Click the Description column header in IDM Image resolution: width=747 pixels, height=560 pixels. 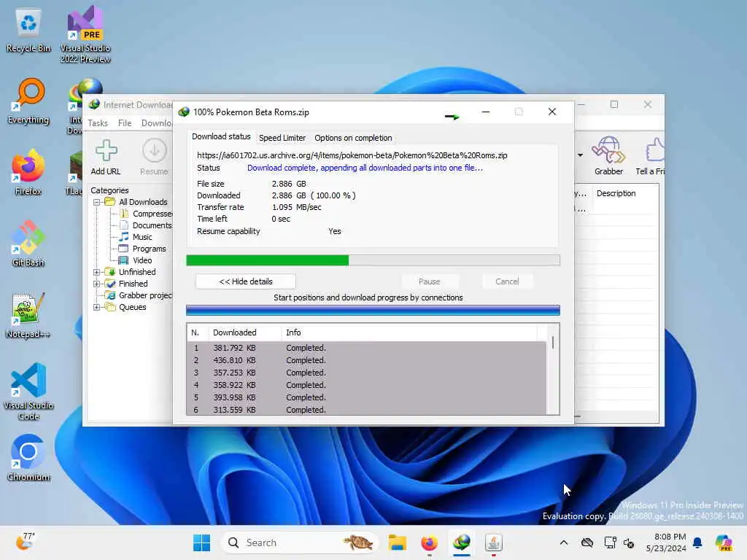click(x=624, y=193)
